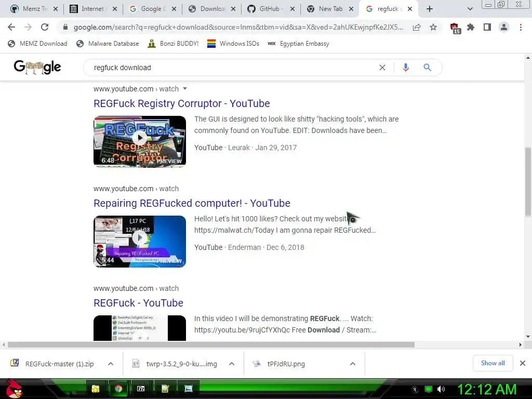This screenshot has width=532, height=399.
Task: Play the REGFuck Registry Corruptor video thumbnail
Action: pos(139,141)
